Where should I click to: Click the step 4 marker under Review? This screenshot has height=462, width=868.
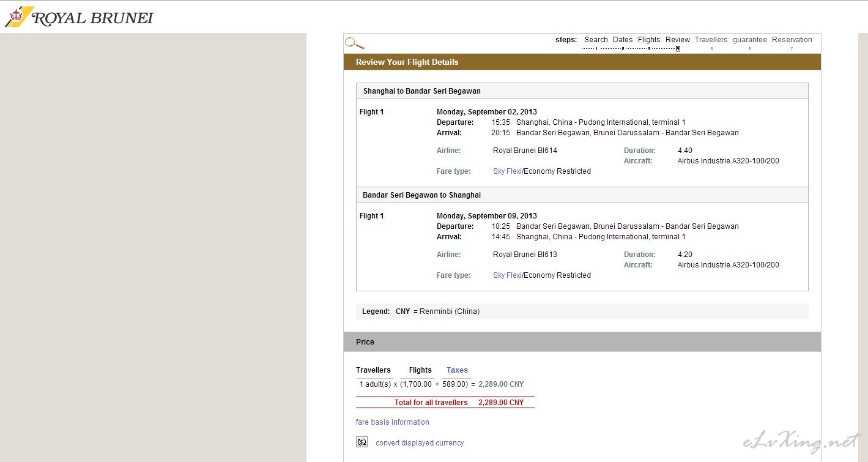tap(678, 49)
